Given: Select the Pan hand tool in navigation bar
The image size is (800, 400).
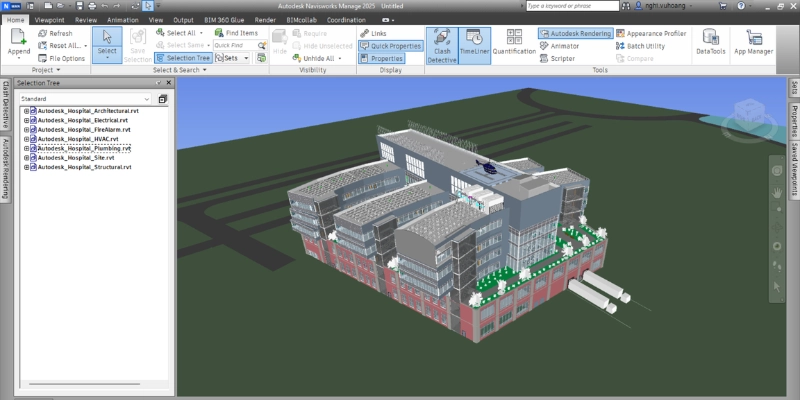Looking at the screenshot, I should (777, 192).
